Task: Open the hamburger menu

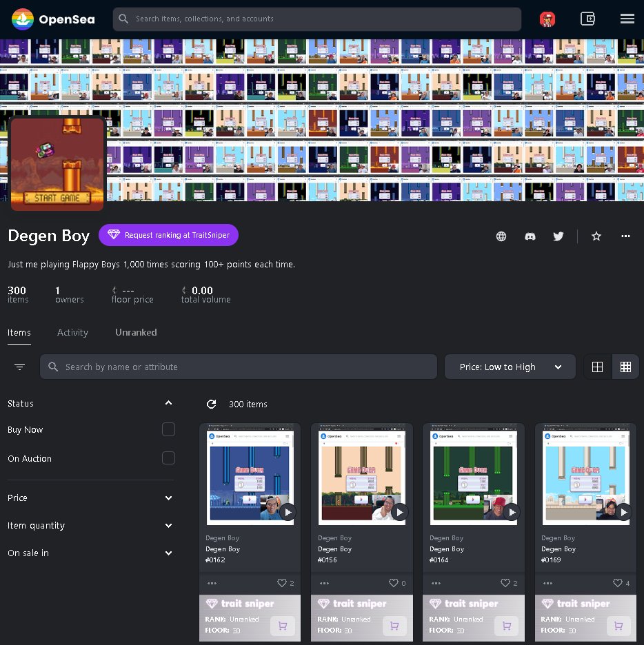Action: click(x=627, y=19)
